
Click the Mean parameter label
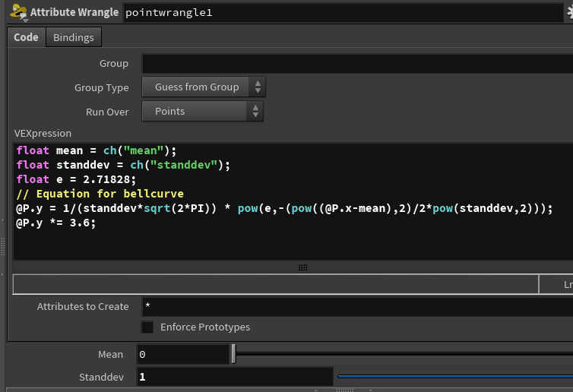tap(110, 355)
